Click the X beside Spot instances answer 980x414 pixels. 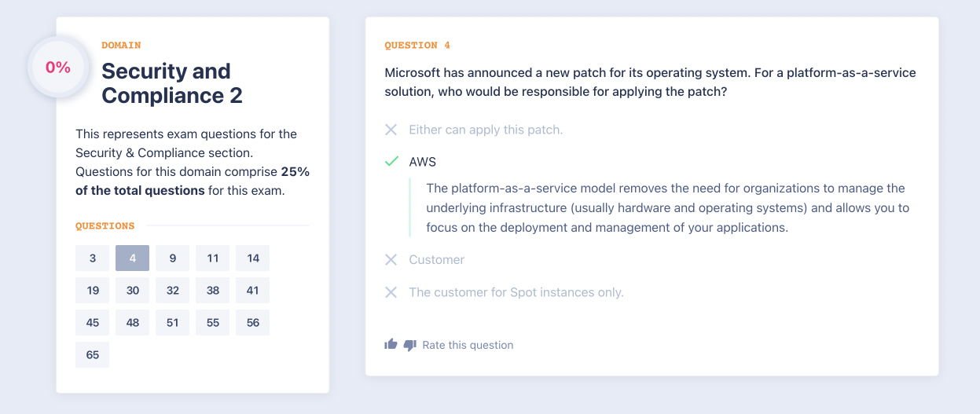click(391, 292)
